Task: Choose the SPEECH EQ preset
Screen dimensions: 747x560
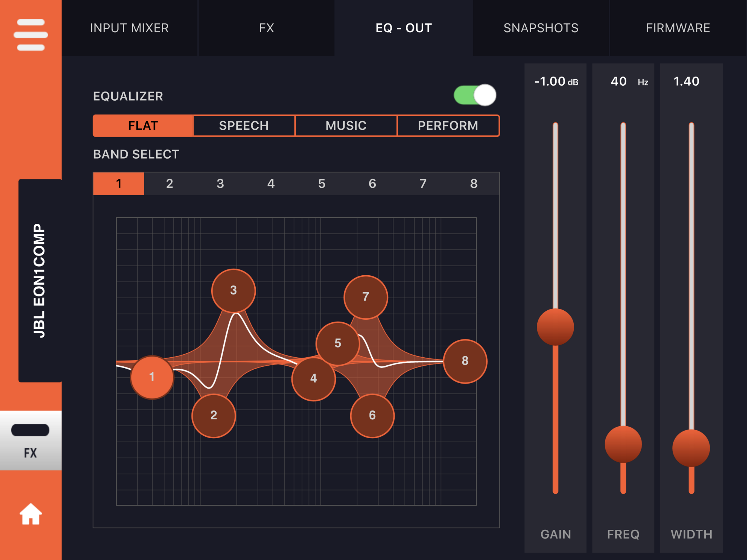Action: (244, 126)
